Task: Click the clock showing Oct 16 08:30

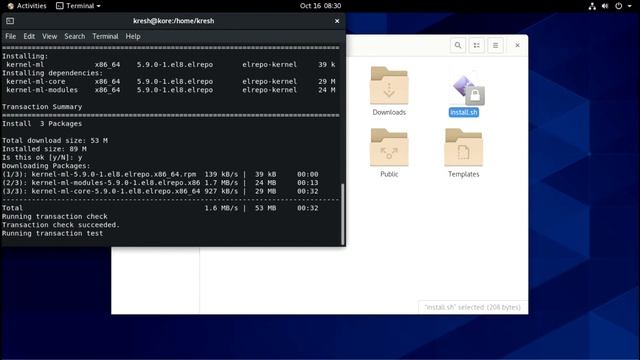Action: point(320,6)
